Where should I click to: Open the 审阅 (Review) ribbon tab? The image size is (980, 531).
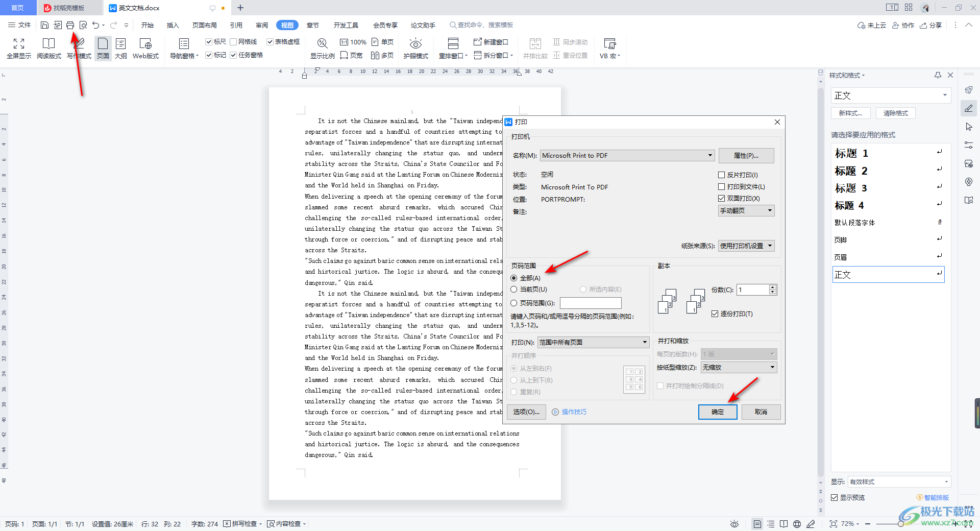click(262, 25)
